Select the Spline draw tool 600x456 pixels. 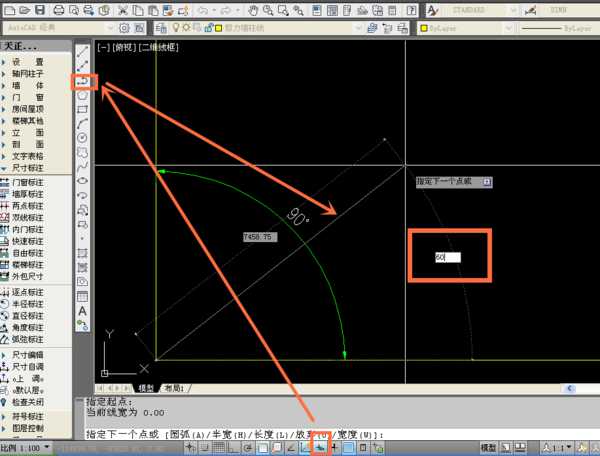83,167
